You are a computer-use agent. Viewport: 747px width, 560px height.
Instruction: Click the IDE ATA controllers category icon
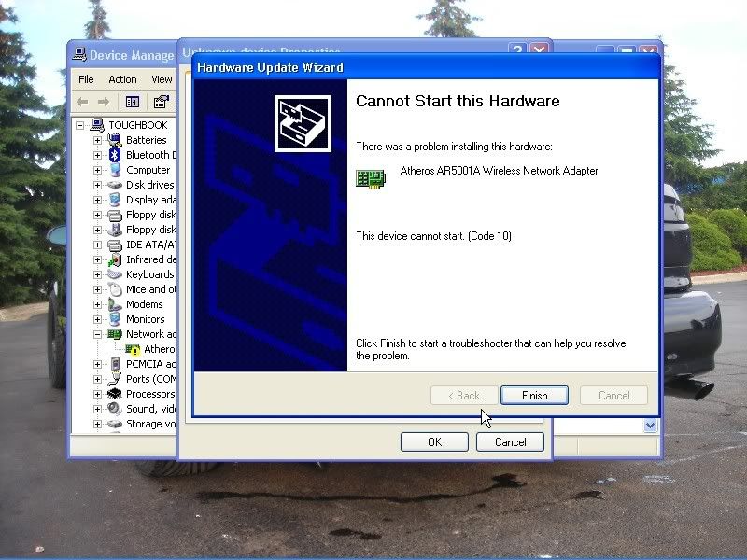pos(114,245)
